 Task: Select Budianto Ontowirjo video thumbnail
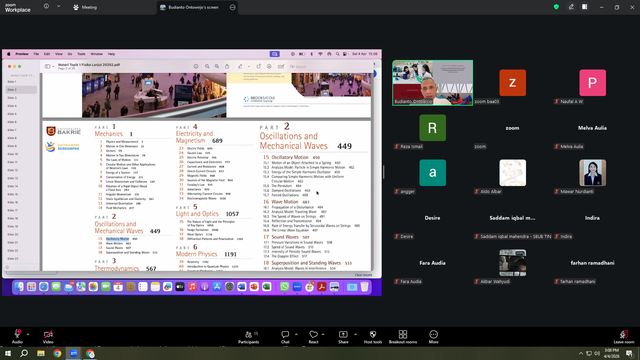pyautogui.click(x=433, y=83)
